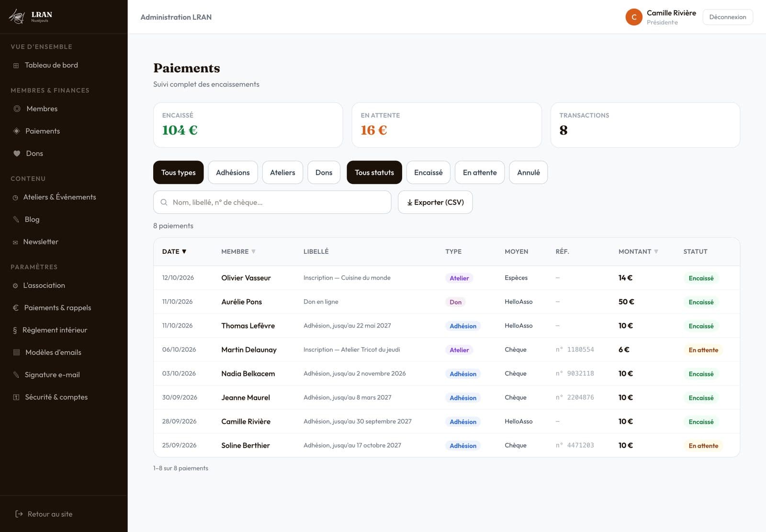
Task: Click the Retour au site exit icon
Action: click(19, 514)
